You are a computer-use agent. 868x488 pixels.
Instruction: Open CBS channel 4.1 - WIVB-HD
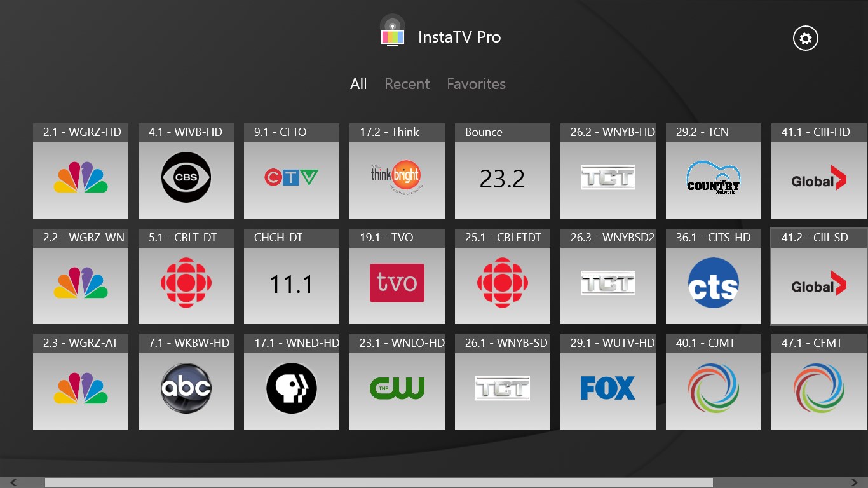(186, 171)
